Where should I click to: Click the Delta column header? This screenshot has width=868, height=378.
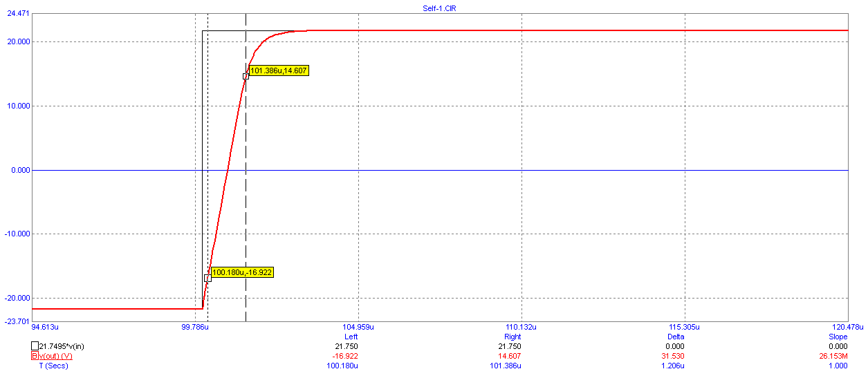[x=676, y=337]
